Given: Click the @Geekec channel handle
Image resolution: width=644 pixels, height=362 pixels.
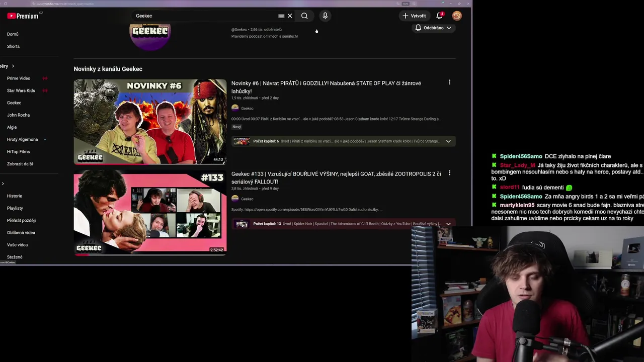Looking at the screenshot, I should point(239,30).
